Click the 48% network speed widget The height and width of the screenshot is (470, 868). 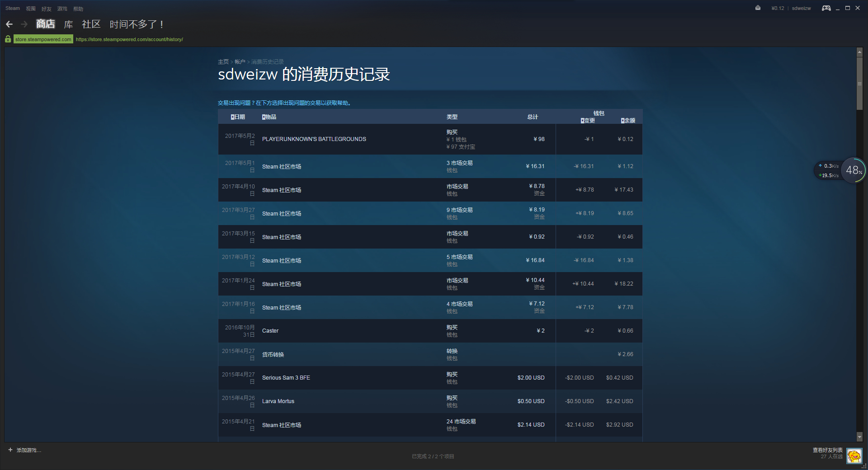click(853, 170)
